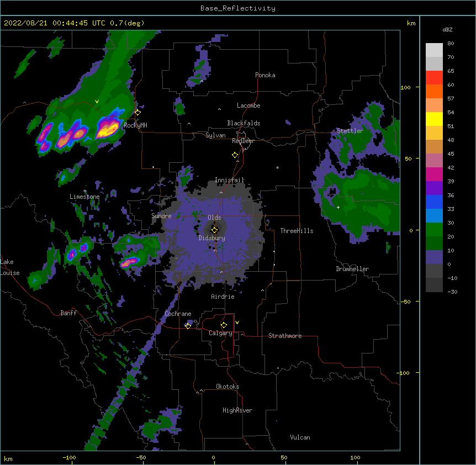Click the Sylvan label

[215, 135]
